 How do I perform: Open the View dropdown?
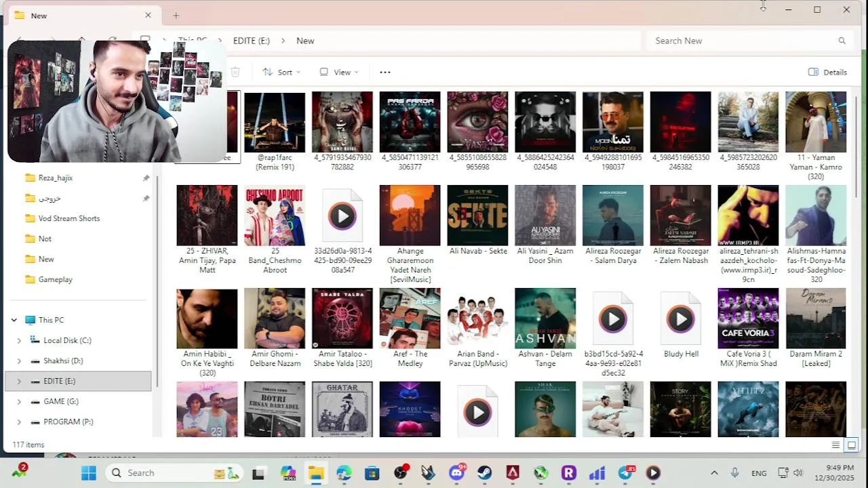tap(338, 72)
